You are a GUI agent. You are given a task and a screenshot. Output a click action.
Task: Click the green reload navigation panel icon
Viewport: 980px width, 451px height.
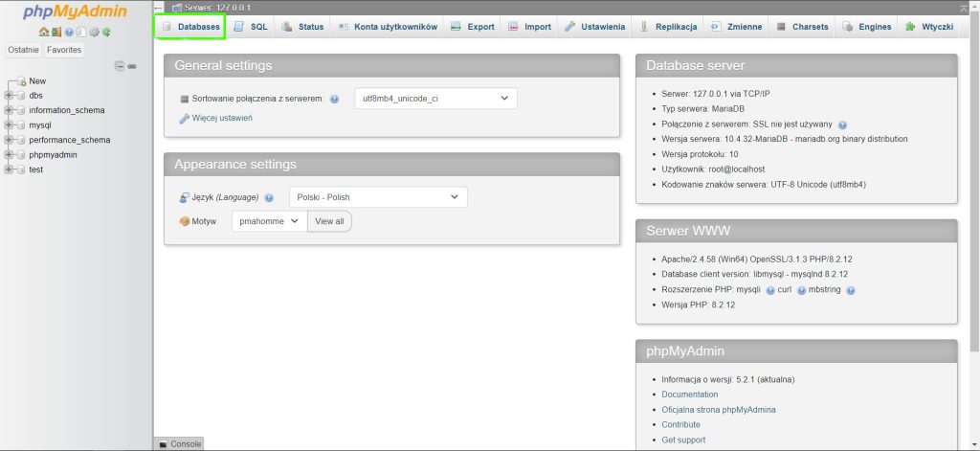point(106,32)
